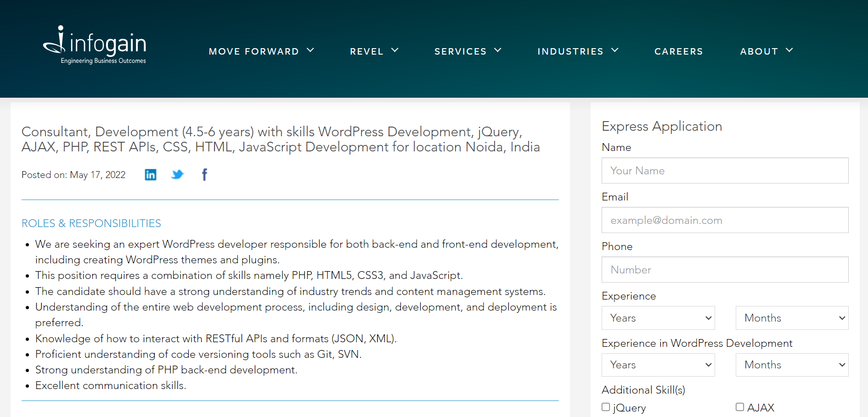Share job on Facebook
Viewport: 868px width, 417px height.
coord(204,174)
